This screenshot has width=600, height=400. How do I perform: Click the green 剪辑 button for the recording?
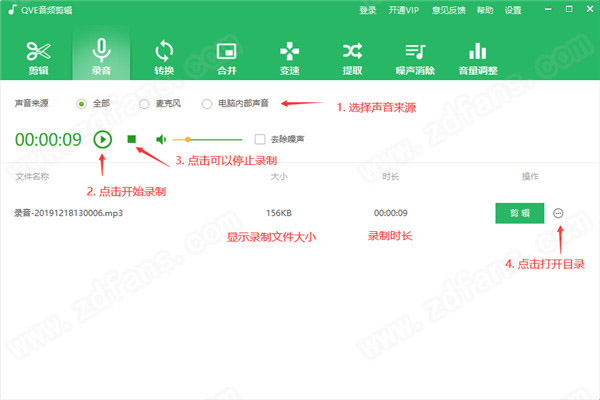(520, 213)
